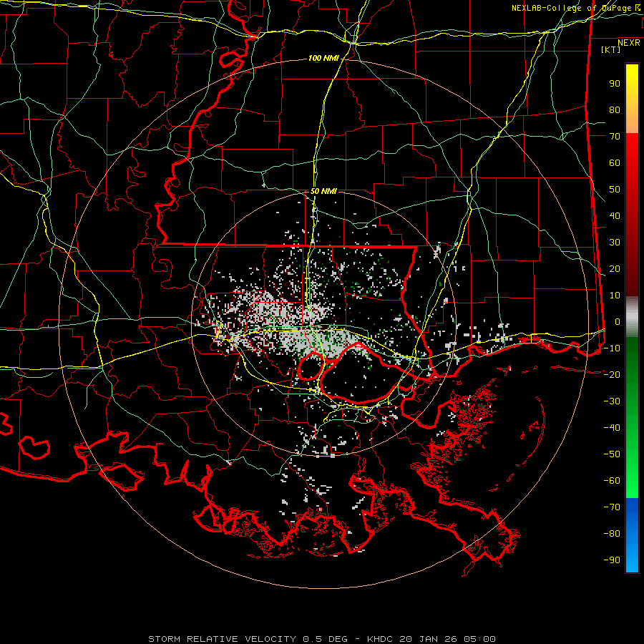This screenshot has width=644, height=644.
Task: Click the "-20" value on the velocity scale
Action: [x=612, y=375]
